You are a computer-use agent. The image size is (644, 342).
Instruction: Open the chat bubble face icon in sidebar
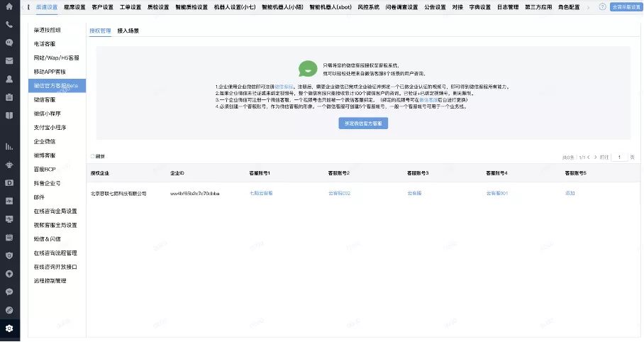(9, 43)
